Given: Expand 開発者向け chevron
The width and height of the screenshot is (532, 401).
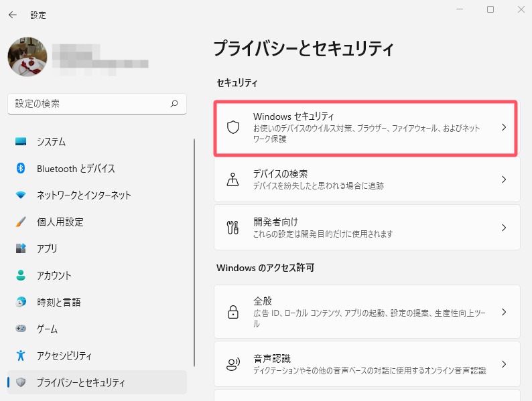Looking at the screenshot, I should [x=504, y=228].
